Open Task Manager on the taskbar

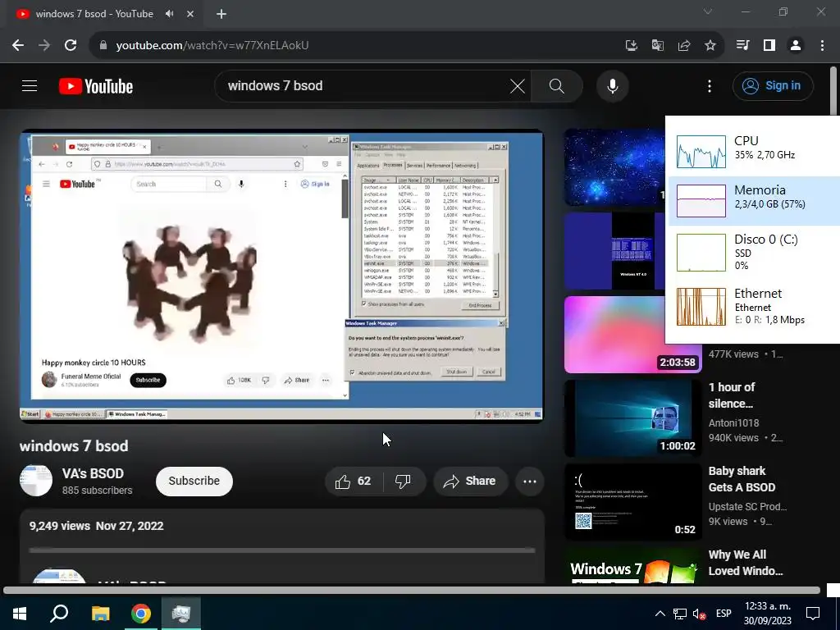181,614
